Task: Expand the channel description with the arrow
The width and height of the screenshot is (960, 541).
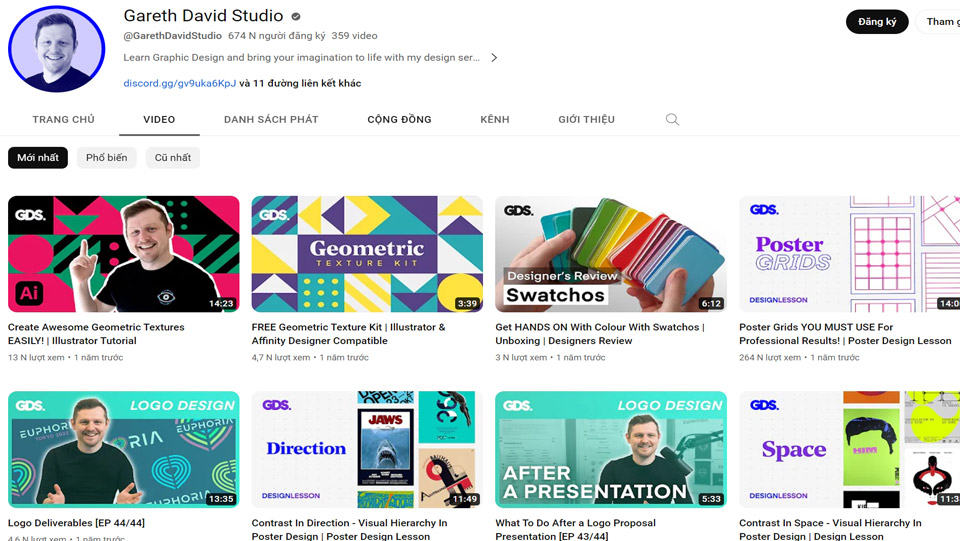Action: coord(494,58)
